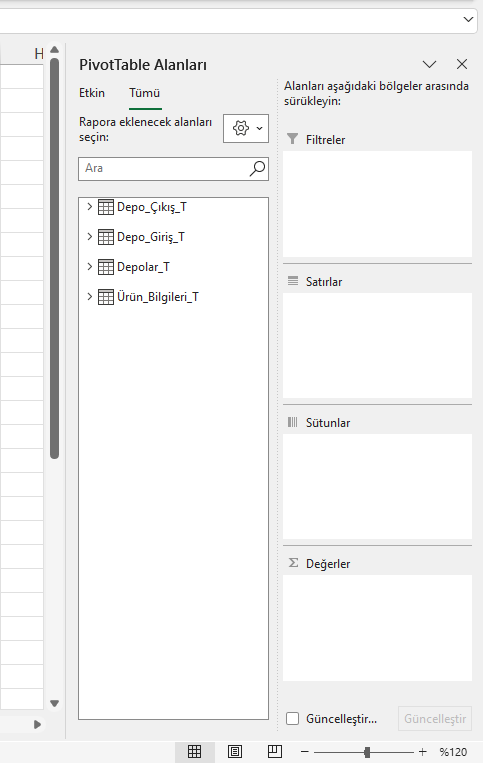Viewport: 483px width, 763px height.
Task: Expand the Depo_Giriş_T table
Action: coord(89,236)
